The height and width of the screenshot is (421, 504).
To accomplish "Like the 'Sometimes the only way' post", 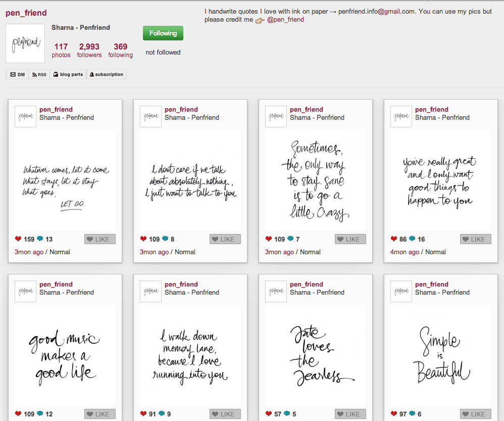I will [350, 239].
